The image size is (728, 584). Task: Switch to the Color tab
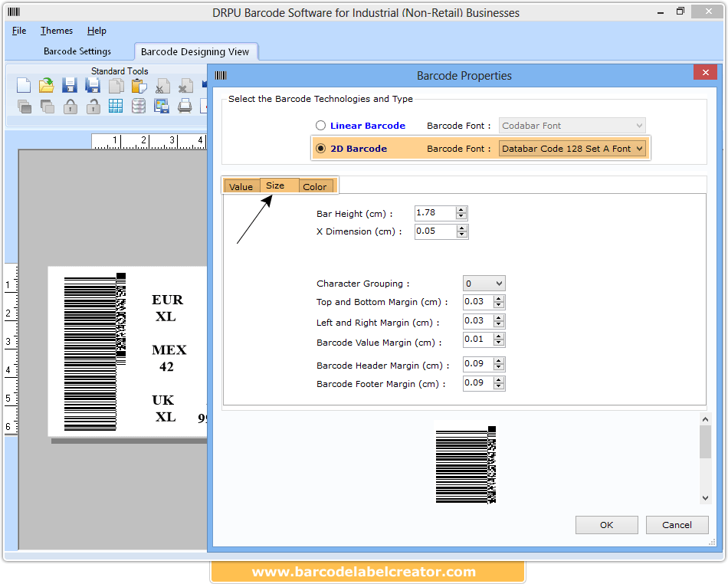(315, 185)
